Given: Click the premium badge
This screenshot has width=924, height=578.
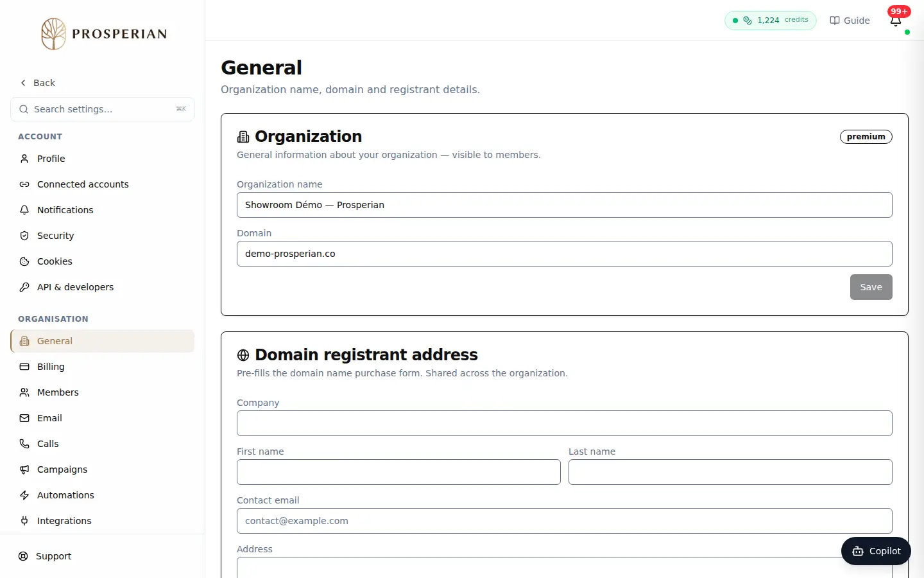Looking at the screenshot, I should (866, 137).
